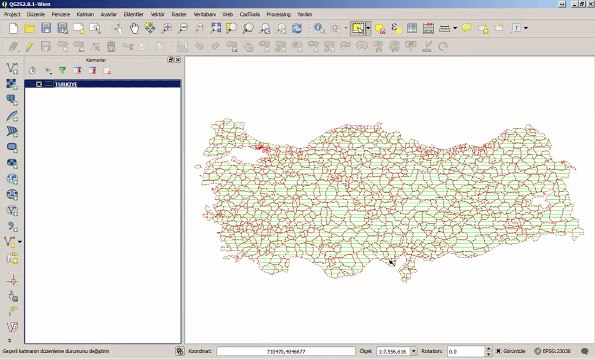The image size is (595, 360).
Task: Click the Pan Map to Selection icon
Action: [x=150, y=28]
